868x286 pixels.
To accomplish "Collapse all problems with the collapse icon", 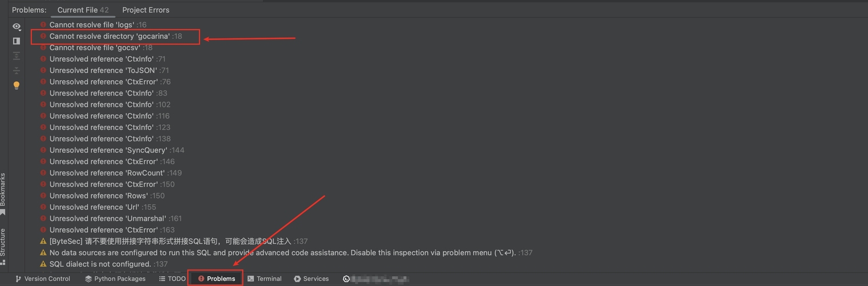I will point(17,71).
